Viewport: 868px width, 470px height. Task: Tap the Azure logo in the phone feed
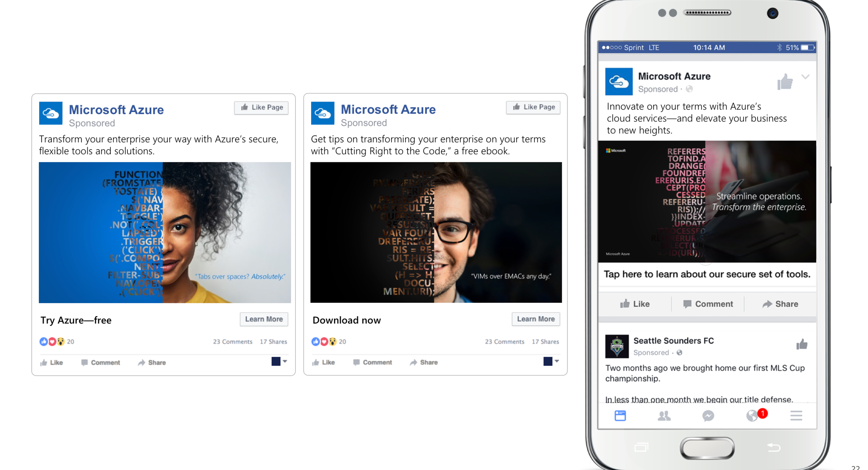tap(619, 82)
